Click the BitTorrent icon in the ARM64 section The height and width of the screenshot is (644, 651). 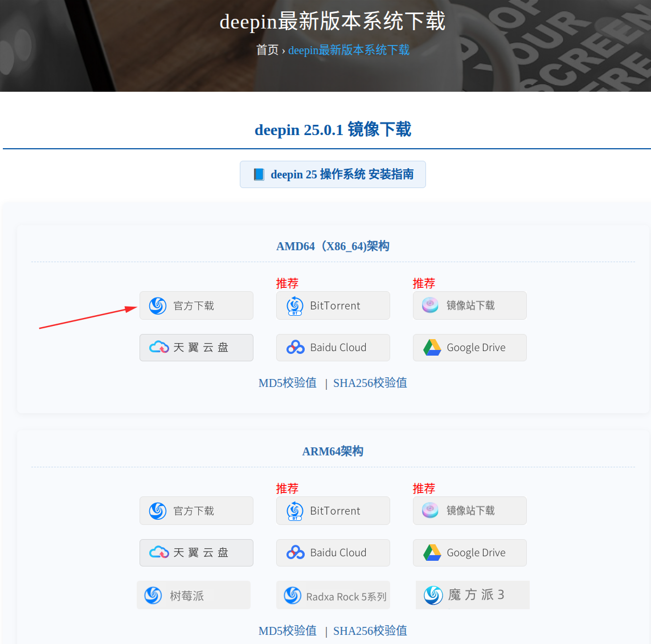click(295, 511)
